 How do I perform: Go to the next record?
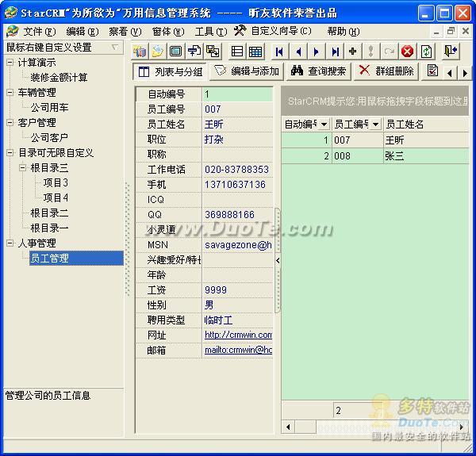point(317,52)
